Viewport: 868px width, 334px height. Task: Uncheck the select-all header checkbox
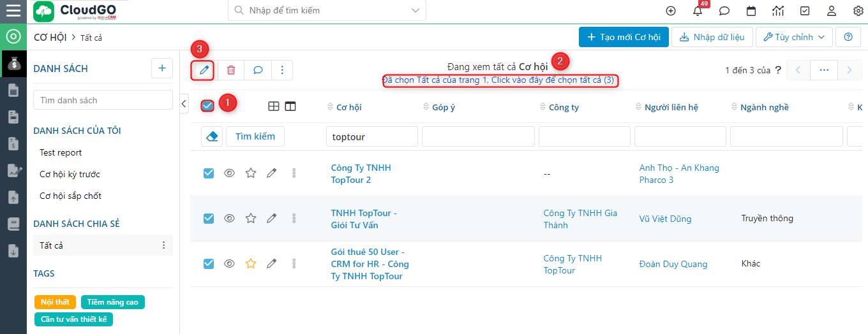point(207,106)
